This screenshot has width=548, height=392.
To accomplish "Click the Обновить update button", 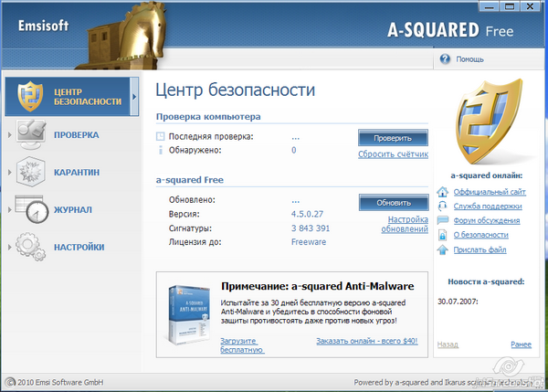I will [x=394, y=203].
